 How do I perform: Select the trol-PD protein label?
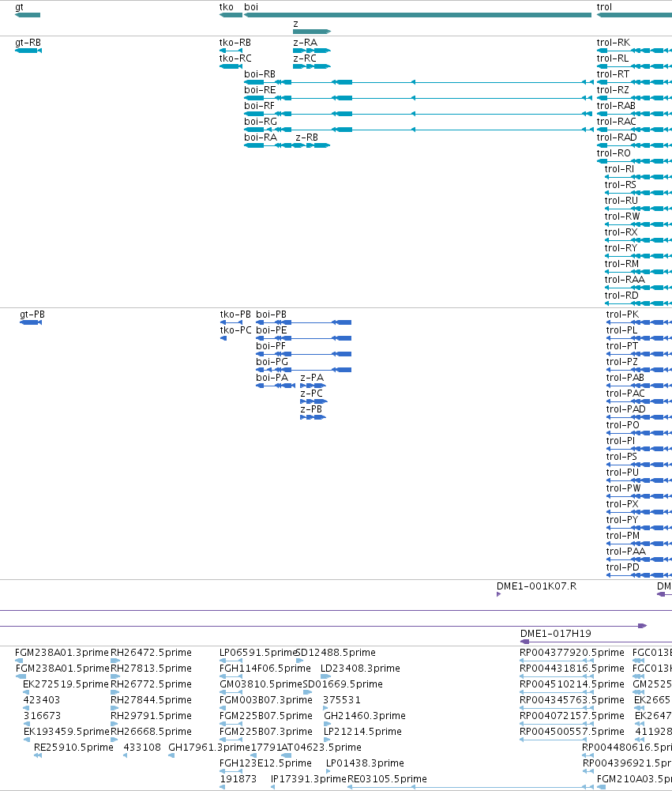point(622,567)
